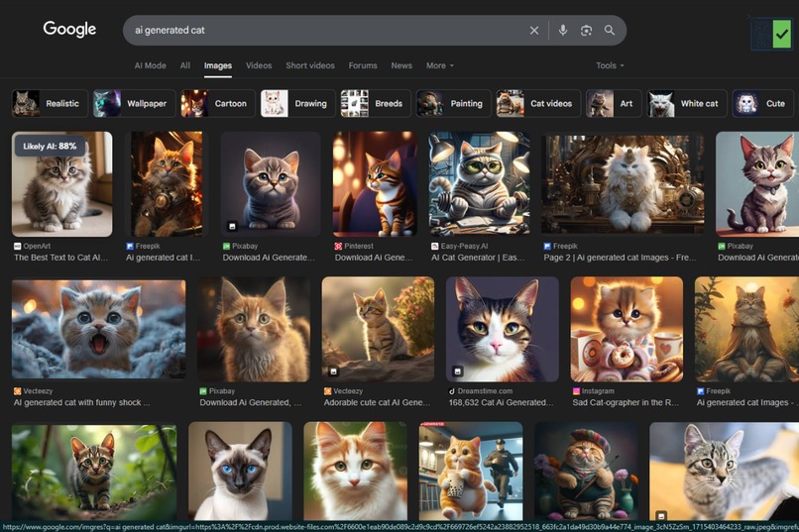Open the cat drinking bubble tea thumbnail
799x532 pixels.
pos(470,471)
